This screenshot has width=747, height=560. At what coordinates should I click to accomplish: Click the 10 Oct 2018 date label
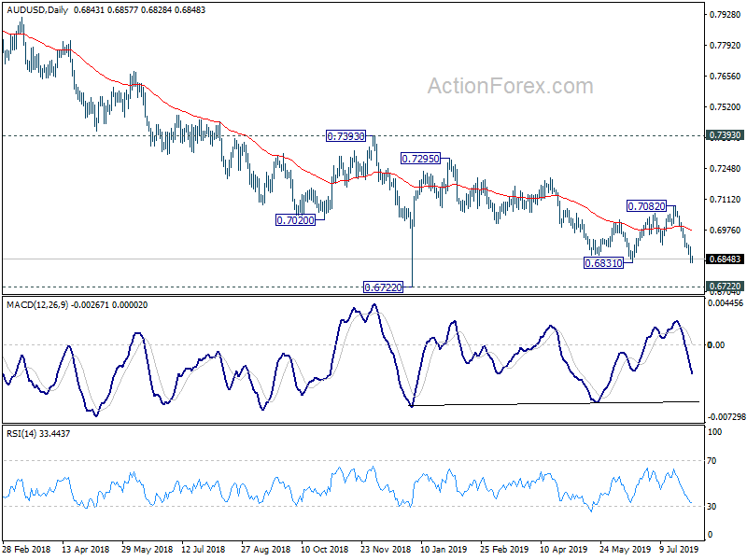324,549
